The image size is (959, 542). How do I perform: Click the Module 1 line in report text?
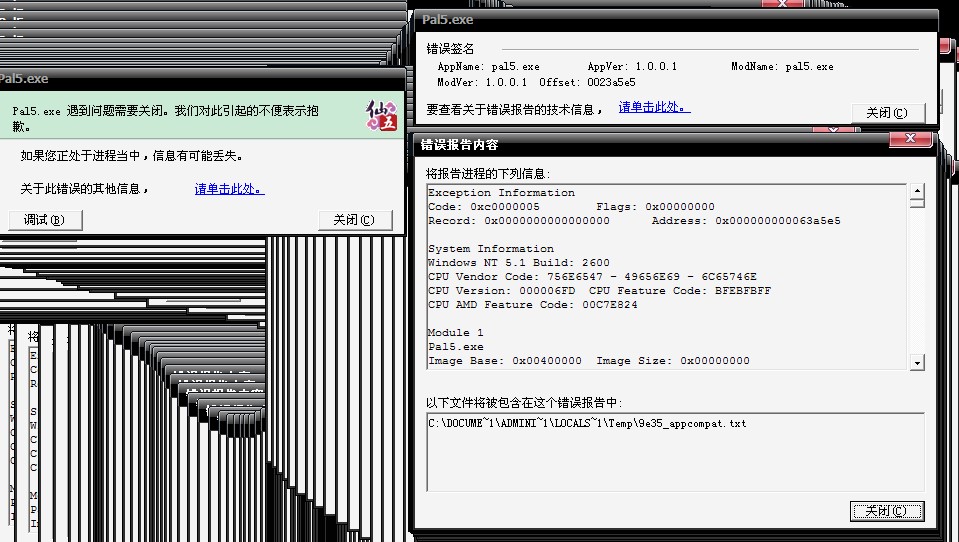point(455,333)
